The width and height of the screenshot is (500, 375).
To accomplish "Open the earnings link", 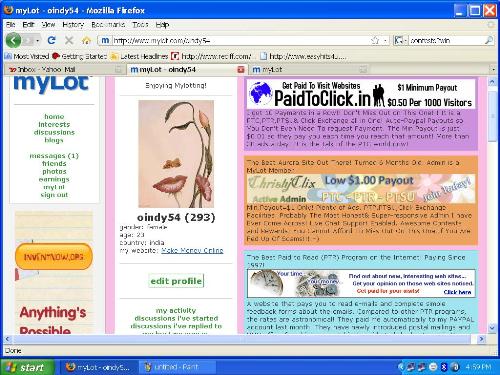I will (54, 179).
